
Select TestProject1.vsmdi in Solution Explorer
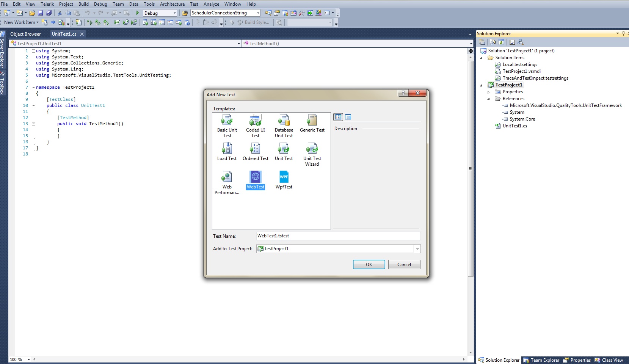pos(522,71)
